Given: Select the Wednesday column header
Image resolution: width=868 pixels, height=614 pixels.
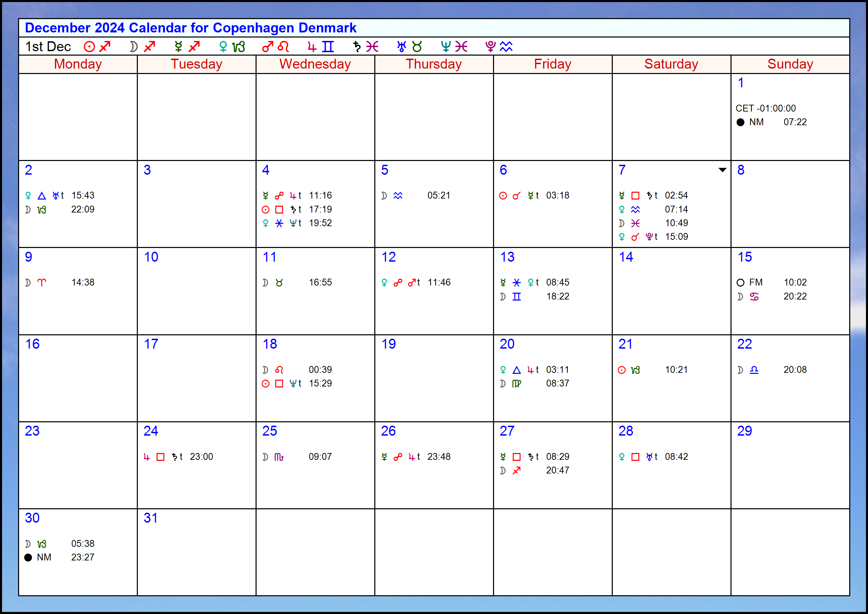Looking at the screenshot, I should point(315,64).
